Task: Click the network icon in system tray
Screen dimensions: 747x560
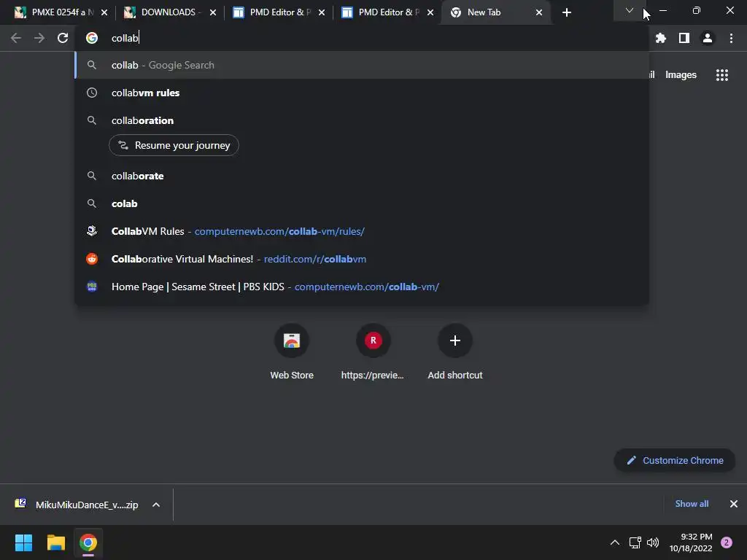Action: [635, 542]
